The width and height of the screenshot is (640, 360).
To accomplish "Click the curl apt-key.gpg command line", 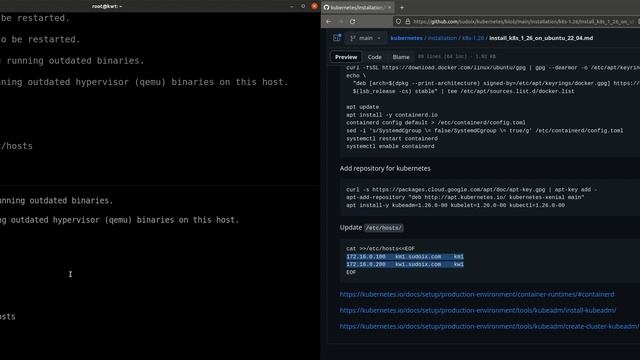I will [472, 189].
